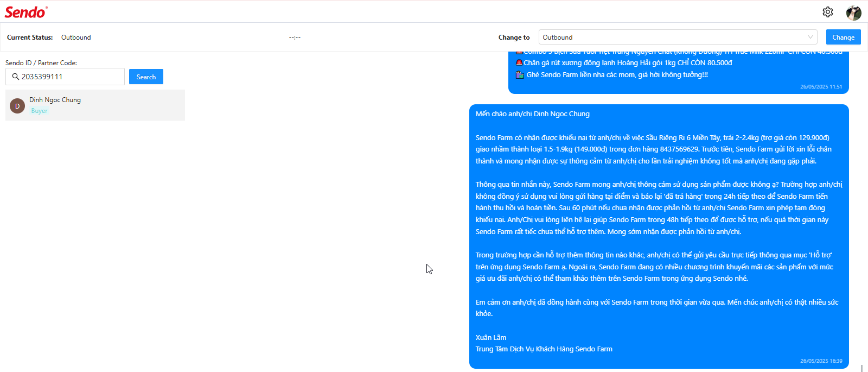Viewport: 868px width, 372px height.
Task: Click the Chân gà rút xương promo line
Action: pyautogui.click(x=624, y=62)
